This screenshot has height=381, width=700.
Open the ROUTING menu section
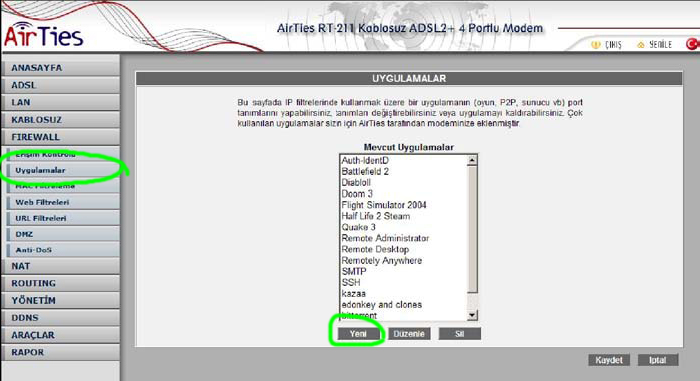(61, 283)
